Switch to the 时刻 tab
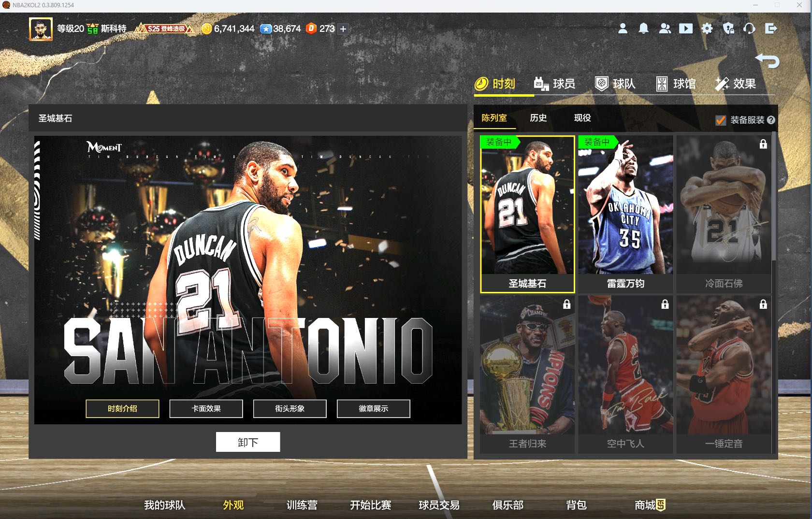This screenshot has height=519, width=812. (495, 84)
